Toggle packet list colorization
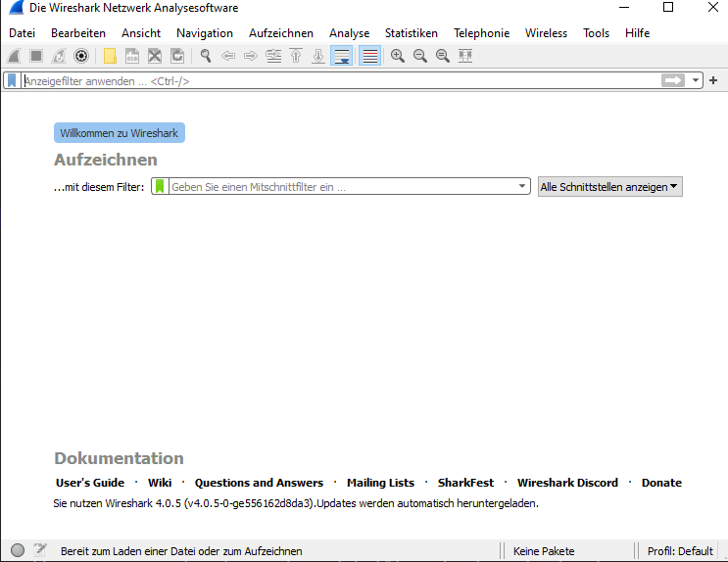 [370, 56]
